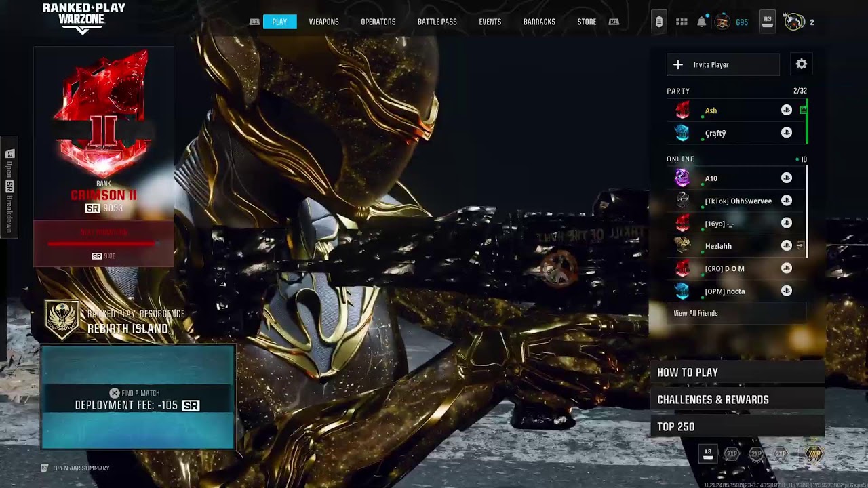Click PlayStation icon on [16yo] row
The height and width of the screenshot is (488, 868).
(787, 223)
